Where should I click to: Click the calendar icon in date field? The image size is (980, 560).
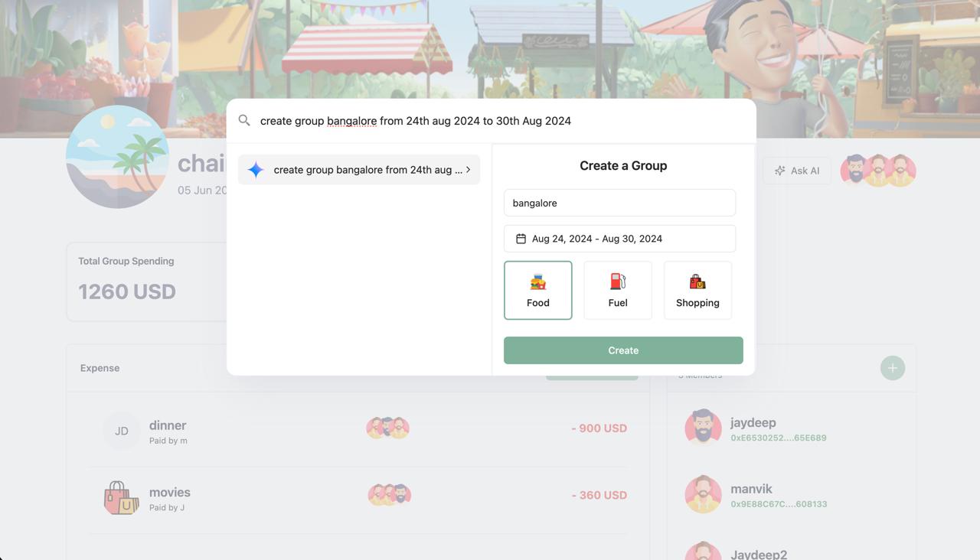pos(521,239)
